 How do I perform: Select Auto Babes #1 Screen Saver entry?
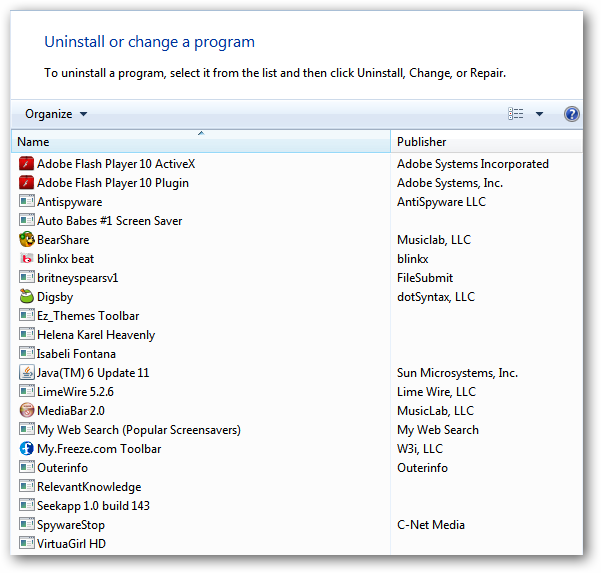tap(110, 221)
